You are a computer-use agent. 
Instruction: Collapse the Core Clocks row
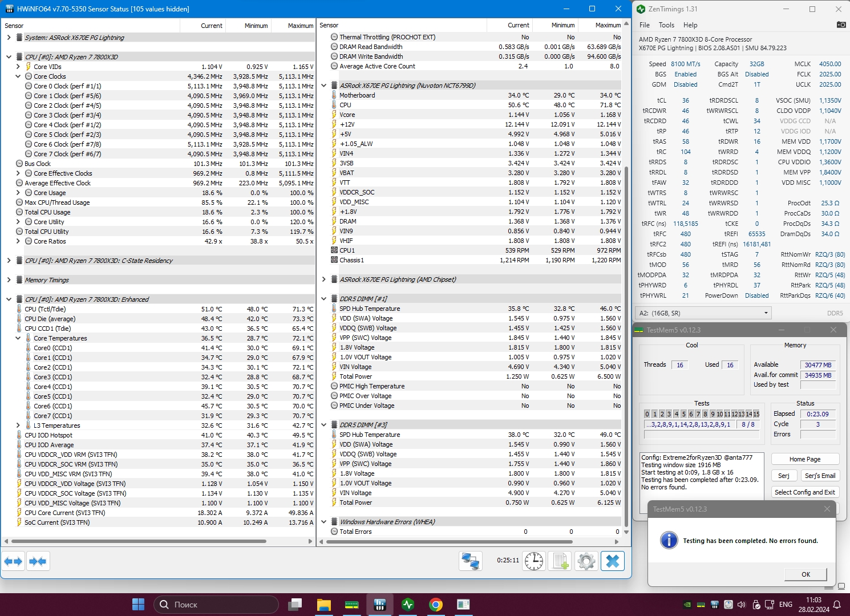[18, 76]
